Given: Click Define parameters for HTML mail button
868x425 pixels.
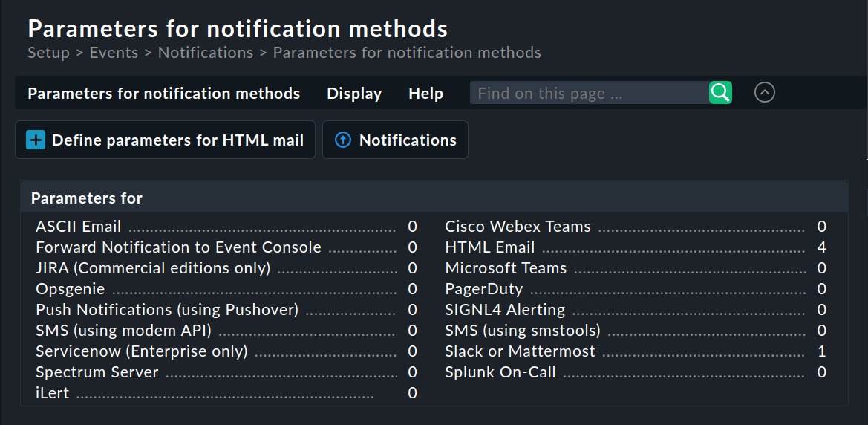Looking at the screenshot, I should click(x=165, y=140).
